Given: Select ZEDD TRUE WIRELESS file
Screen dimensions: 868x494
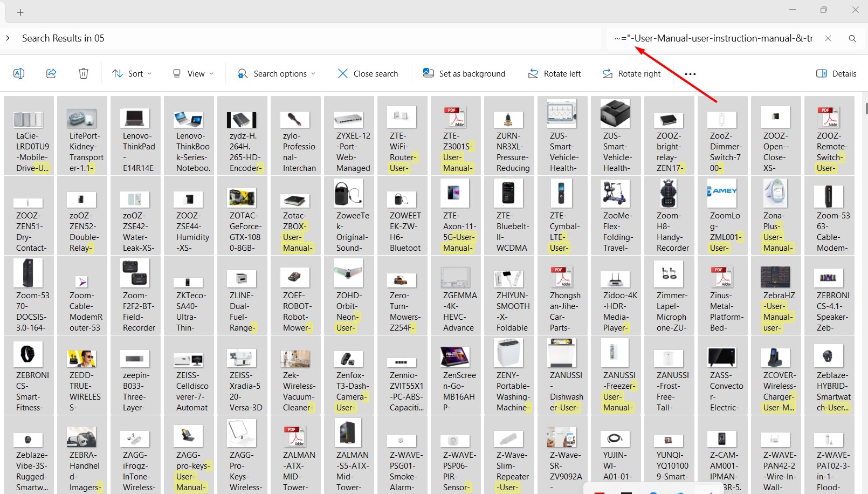Looking at the screenshot, I should point(82,375).
